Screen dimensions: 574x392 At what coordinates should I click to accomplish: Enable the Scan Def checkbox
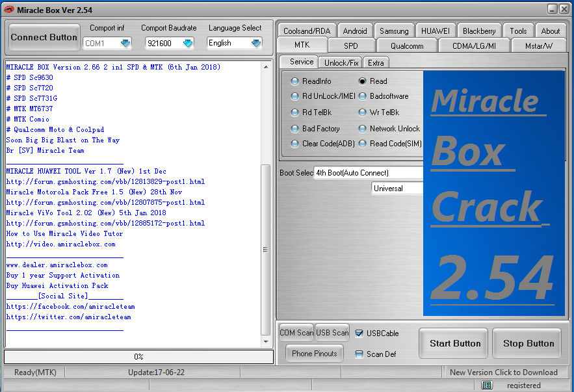point(358,353)
